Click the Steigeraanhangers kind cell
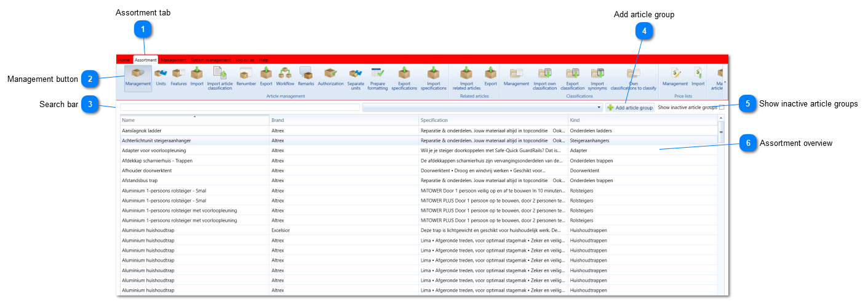The image size is (868, 301). [x=642, y=140]
